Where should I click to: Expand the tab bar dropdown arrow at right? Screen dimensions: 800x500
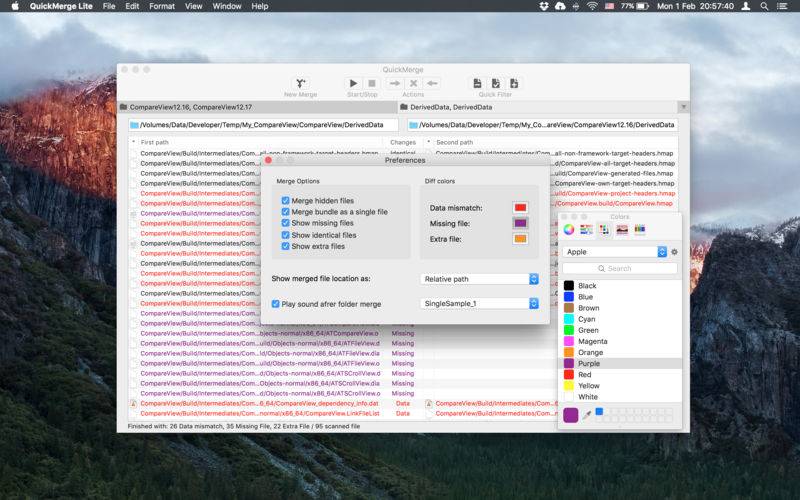coord(683,107)
